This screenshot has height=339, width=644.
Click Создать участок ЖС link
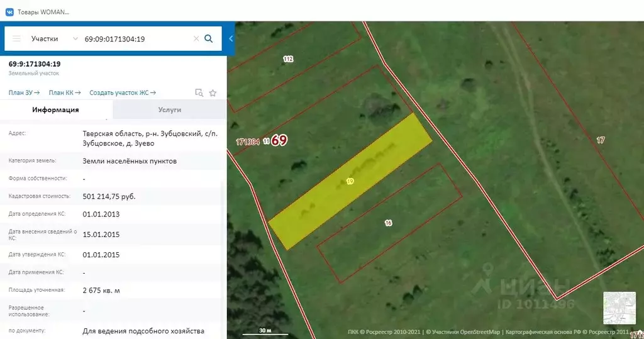tap(122, 93)
